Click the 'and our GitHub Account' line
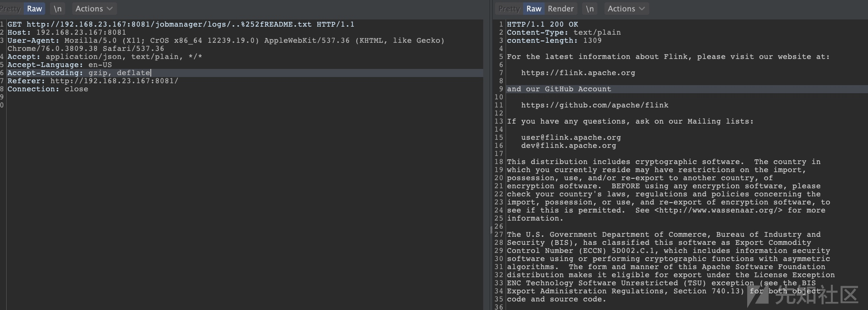 click(x=559, y=89)
